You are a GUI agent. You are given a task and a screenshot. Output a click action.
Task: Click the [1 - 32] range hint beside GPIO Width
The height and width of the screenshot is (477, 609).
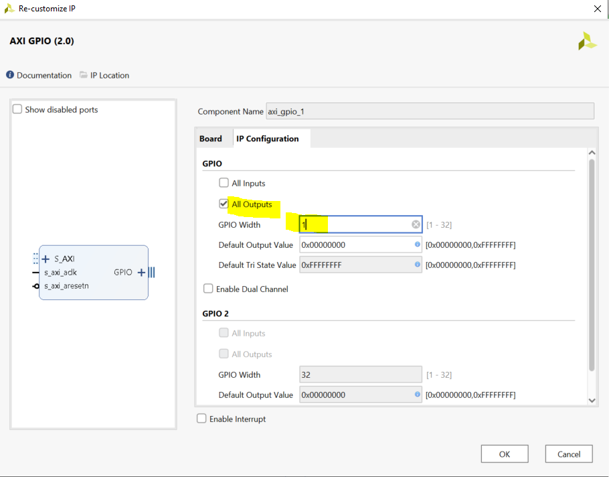coord(439,225)
